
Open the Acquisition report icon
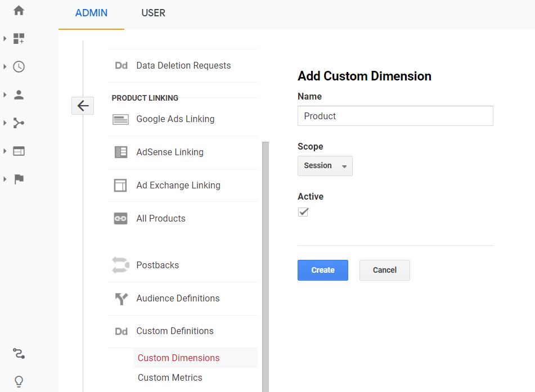click(19, 123)
